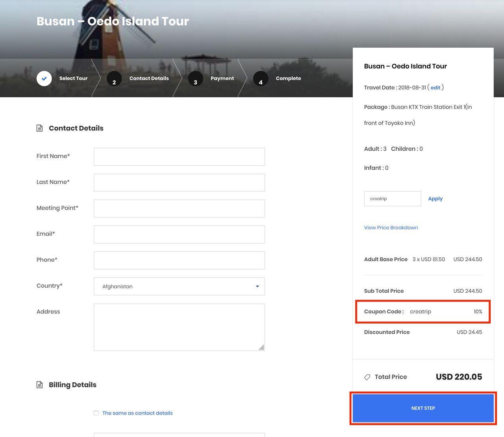Click the Address textarea resize handle
Image resolution: width=504 pixels, height=437 pixels.
pos(261,347)
